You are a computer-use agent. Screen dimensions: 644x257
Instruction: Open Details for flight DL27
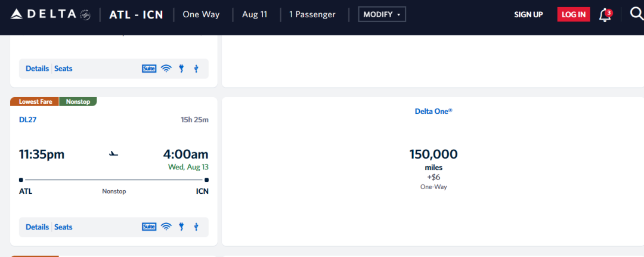tap(37, 227)
